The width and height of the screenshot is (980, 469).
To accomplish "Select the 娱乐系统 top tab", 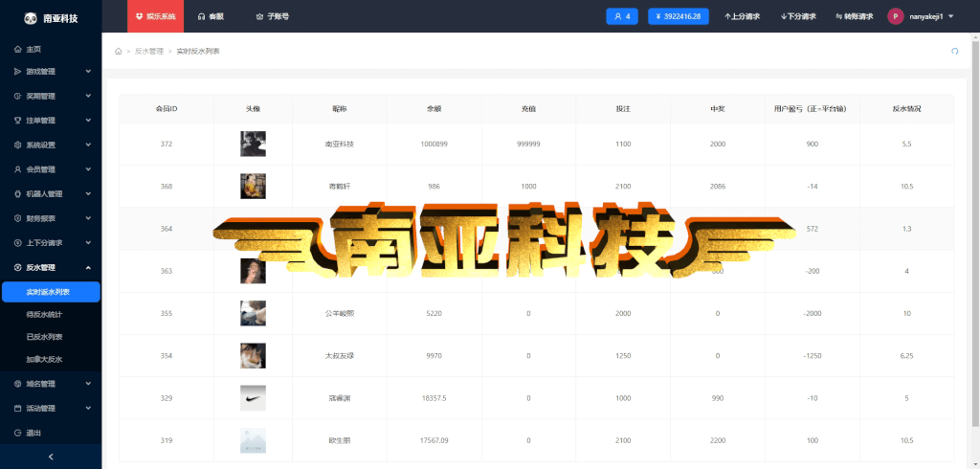I will tap(156, 16).
